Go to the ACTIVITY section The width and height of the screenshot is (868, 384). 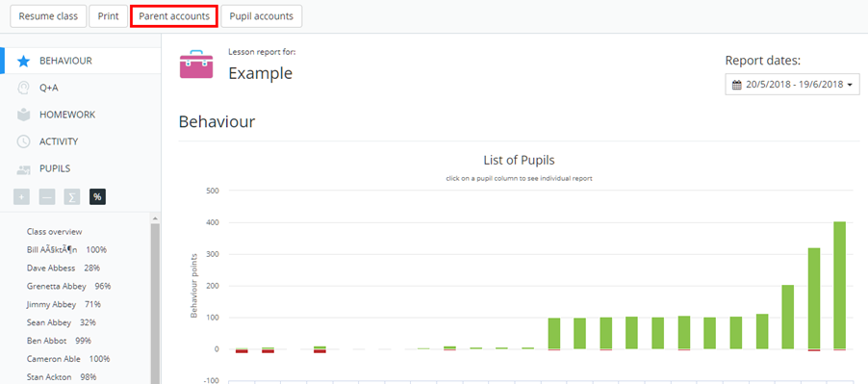(x=59, y=141)
